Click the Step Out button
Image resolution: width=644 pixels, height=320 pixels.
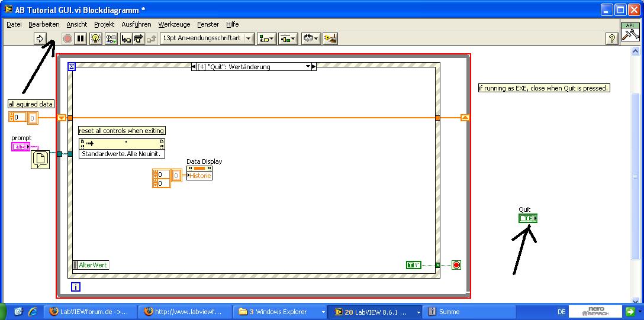click(152, 38)
